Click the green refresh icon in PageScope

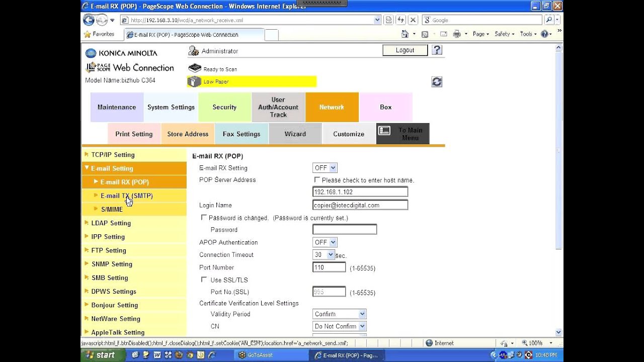point(437,82)
